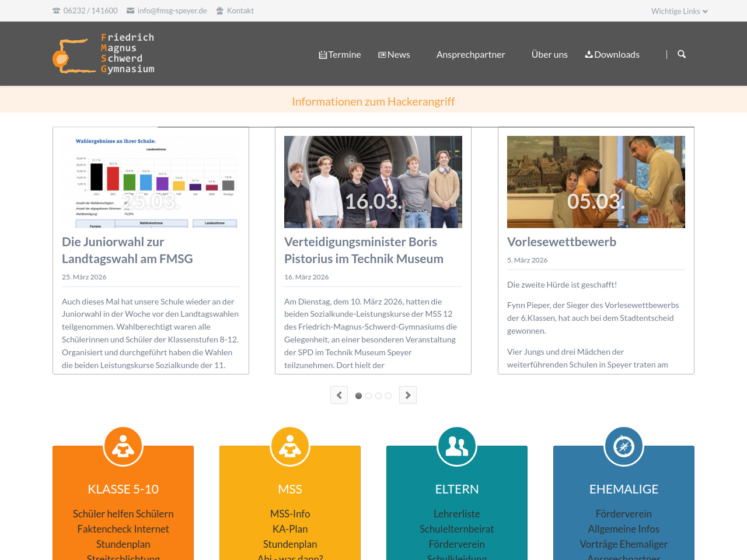The width and height of the screenshot is (747, 560).
Task: Open the Downloads menu item
Action: tap(612, 54)
